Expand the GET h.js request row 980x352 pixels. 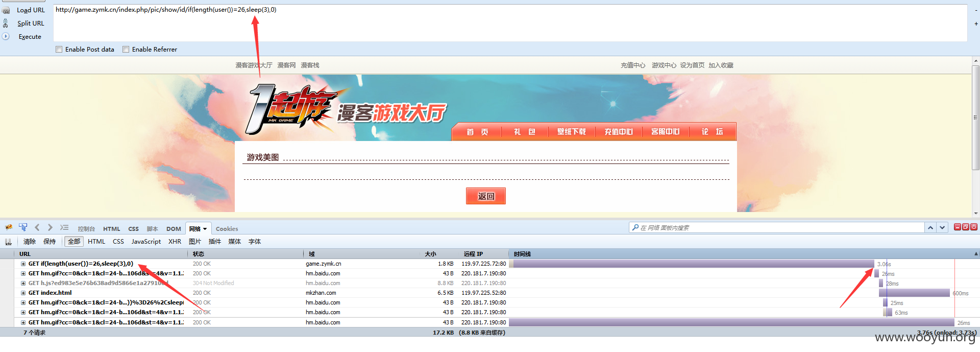pos(23,283)
